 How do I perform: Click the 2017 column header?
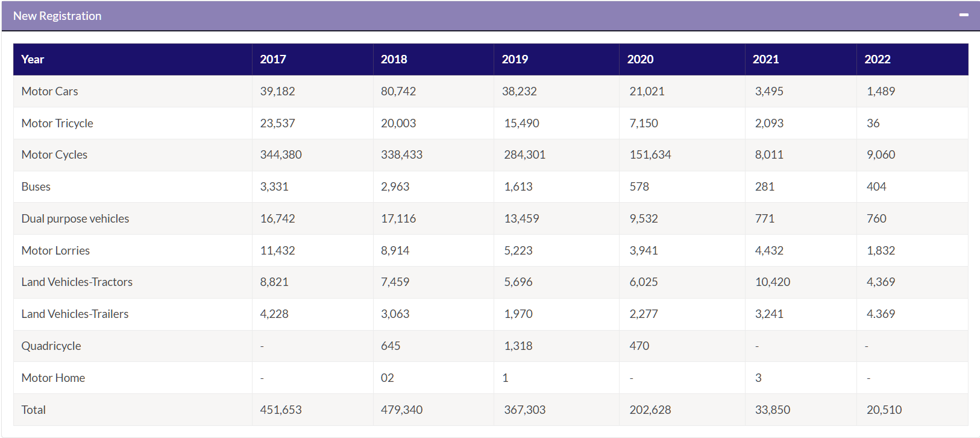tap(273, 59)
